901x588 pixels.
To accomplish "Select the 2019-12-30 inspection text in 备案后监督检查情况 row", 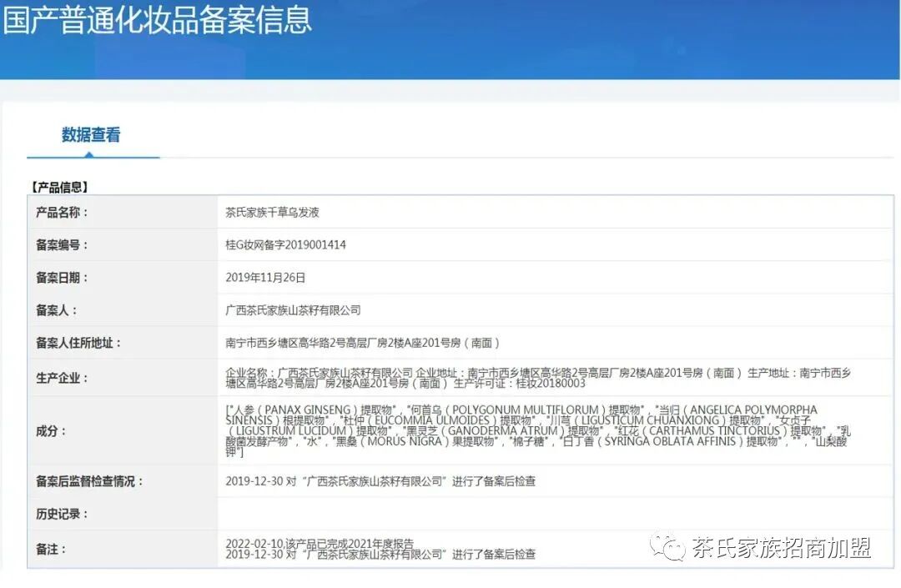I will tap(380, 481).
